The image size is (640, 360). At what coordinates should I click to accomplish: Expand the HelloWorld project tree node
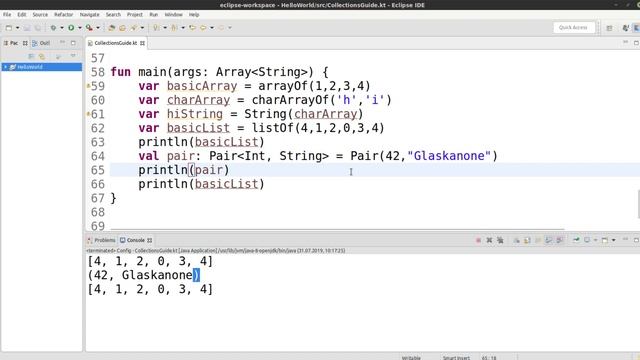click(5, 67)
